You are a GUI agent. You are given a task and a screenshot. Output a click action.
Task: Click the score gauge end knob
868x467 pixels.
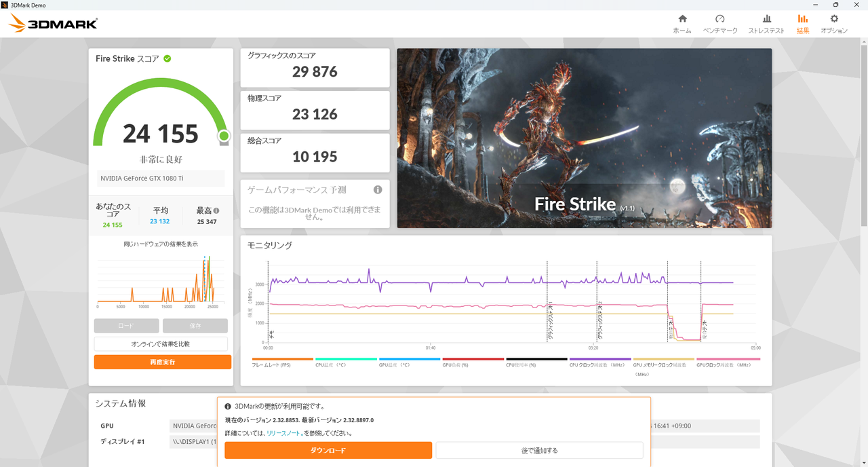tap(224, 136)
